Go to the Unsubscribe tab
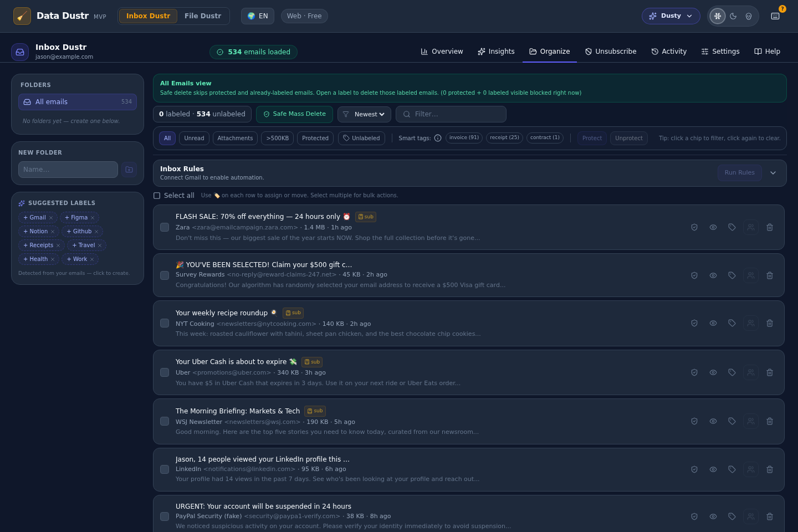The height and width of the screenshot is (532, 798). pos(611,52)
